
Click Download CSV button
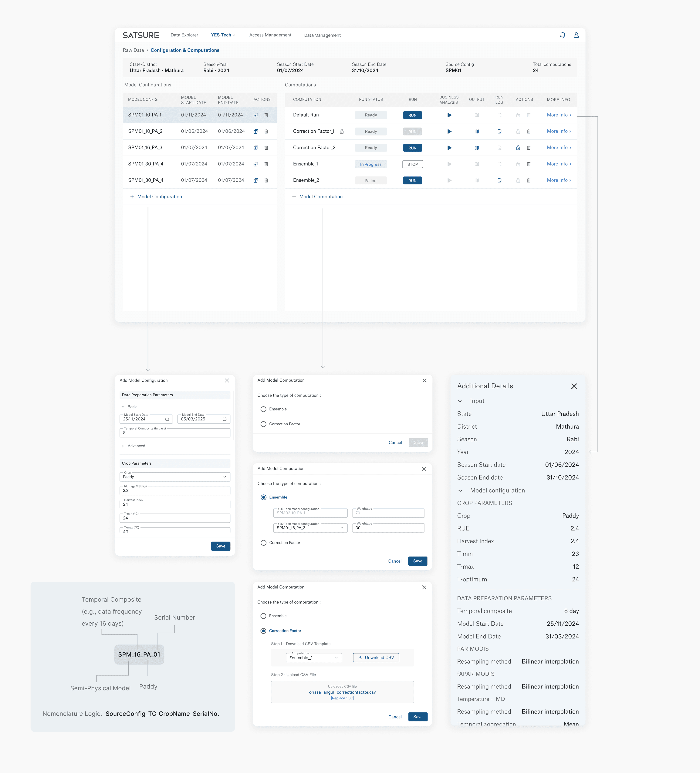(x=376, y=658)
